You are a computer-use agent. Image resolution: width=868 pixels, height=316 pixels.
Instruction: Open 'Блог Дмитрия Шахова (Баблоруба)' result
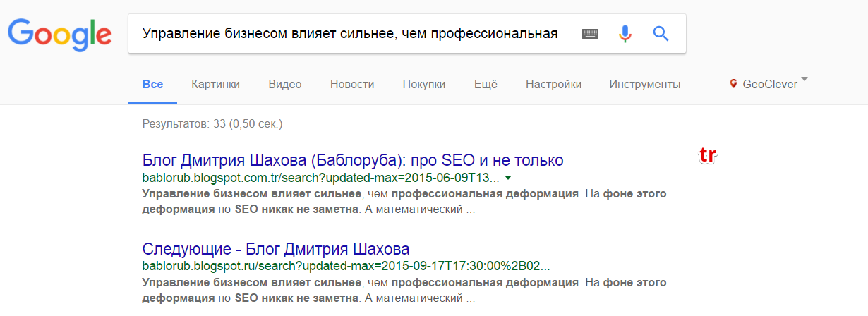352,160
